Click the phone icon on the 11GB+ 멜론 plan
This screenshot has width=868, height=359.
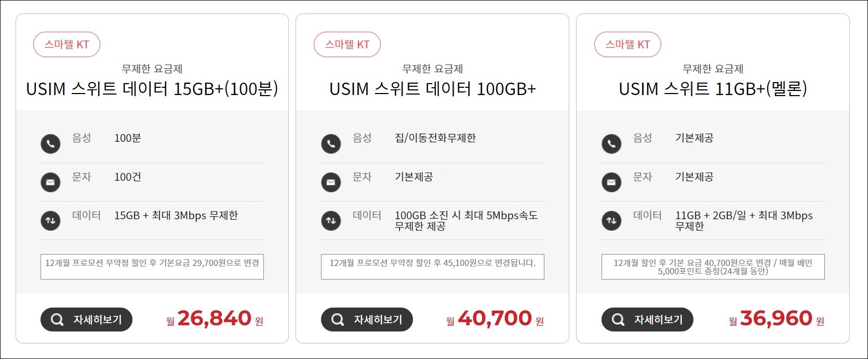(x=611, y=144)
